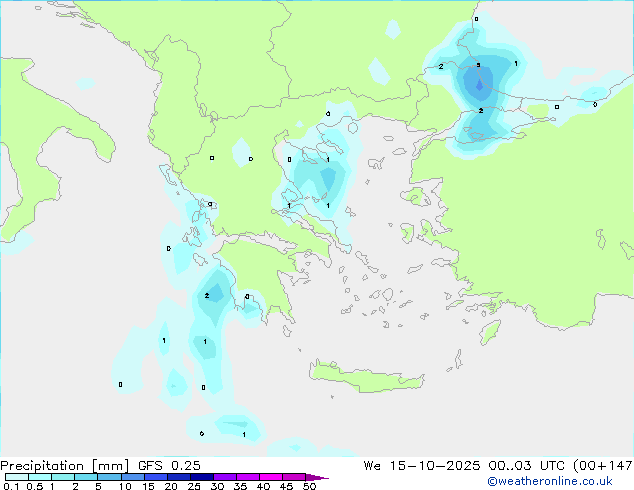This screenshot has height=490, width=634.
Task: Open the weatheronline.co.uk copyright link
Action: 550,481
